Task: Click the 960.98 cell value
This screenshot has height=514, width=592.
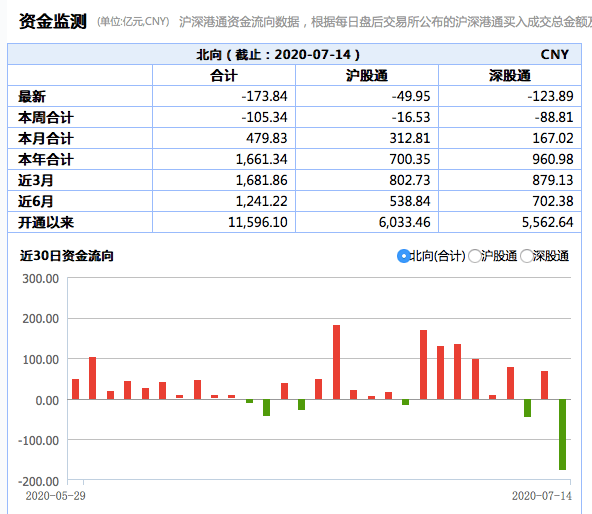Action: 553,159
